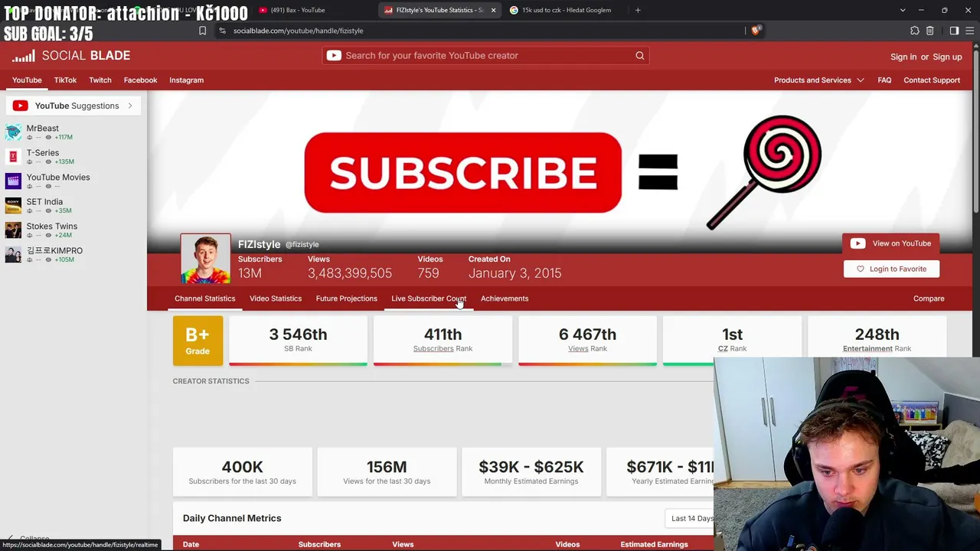Open the tab search dropdown arrow
The image size is (980, 551).
click(903, 10)
